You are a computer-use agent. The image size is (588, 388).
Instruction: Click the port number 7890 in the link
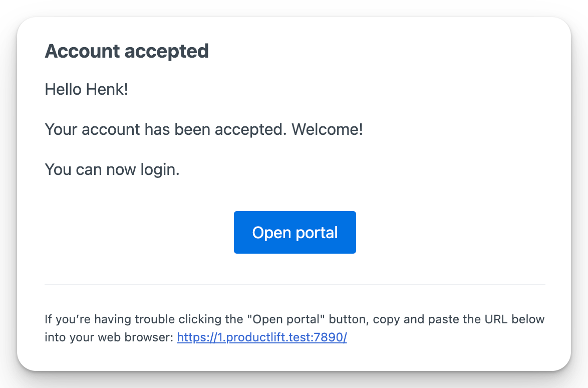click(328, 337)
